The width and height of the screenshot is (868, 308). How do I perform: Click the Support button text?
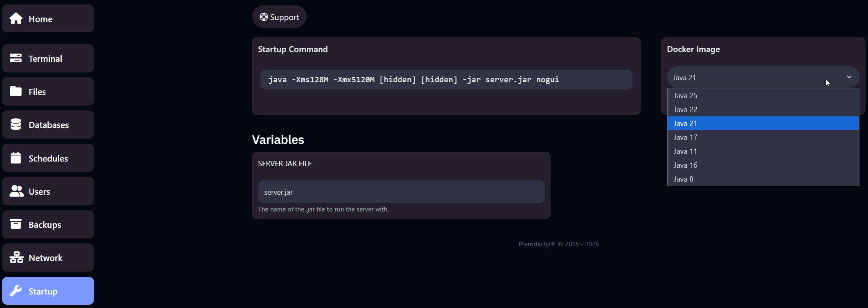285,17
